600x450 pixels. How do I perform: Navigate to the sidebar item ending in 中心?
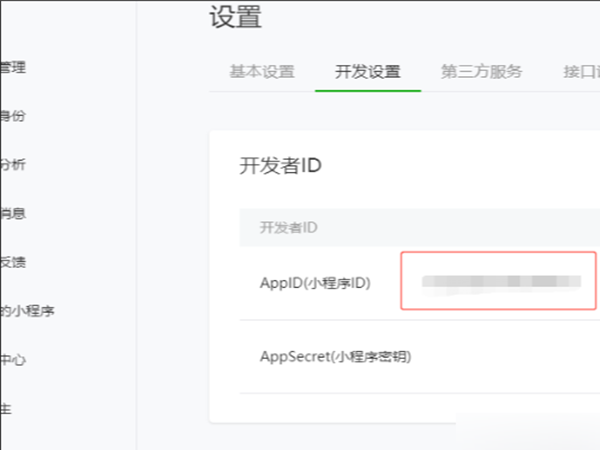(x=13, y=360)
